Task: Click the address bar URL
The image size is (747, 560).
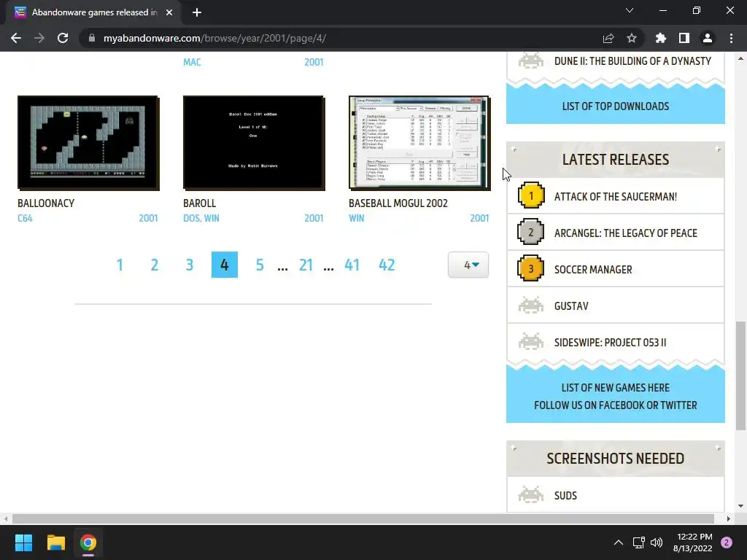Action: click(x=214, y=38)
